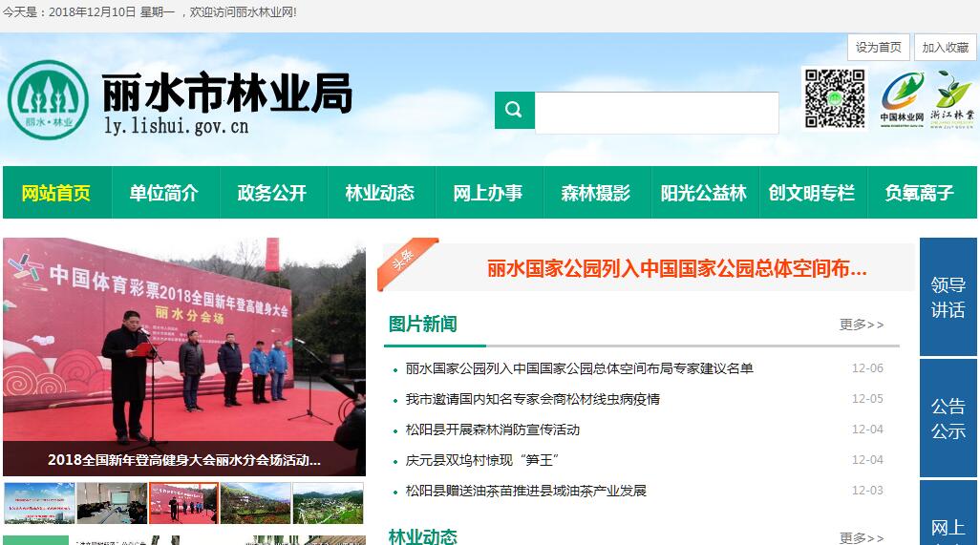Click the 丽水市林业局 site title
Image resolution: width=980 pixels, height=545 pixels.
click(x=227, y=94)
